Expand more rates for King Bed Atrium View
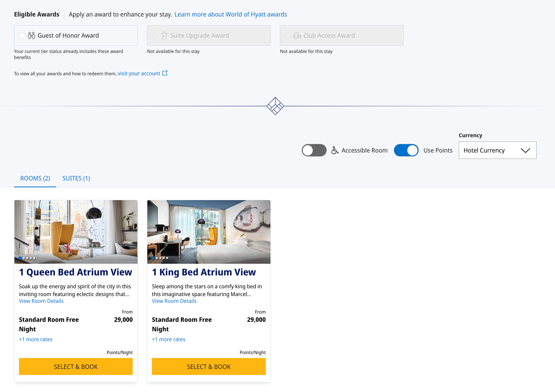The width and height of the screenshot is (555, 392). 169,339
